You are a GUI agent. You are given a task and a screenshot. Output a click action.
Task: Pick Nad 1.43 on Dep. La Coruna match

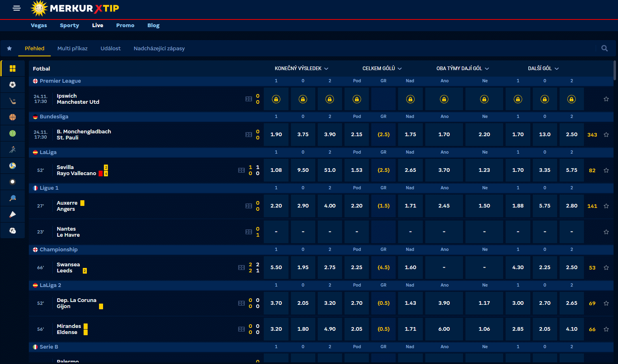pos(410,303)
